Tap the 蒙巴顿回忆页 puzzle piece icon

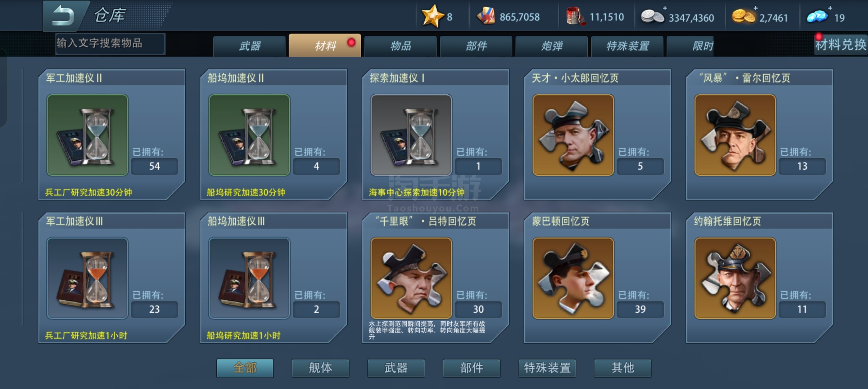tap(573, 278)
